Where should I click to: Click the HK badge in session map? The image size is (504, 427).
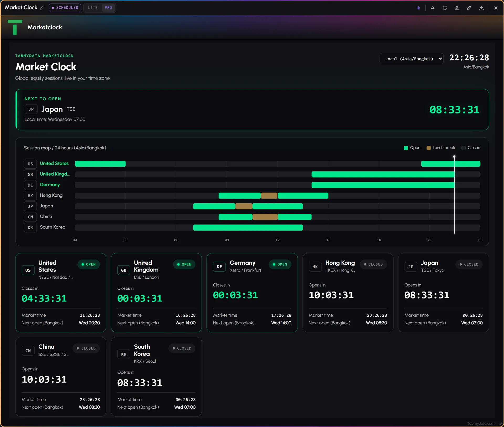point(30,196)
